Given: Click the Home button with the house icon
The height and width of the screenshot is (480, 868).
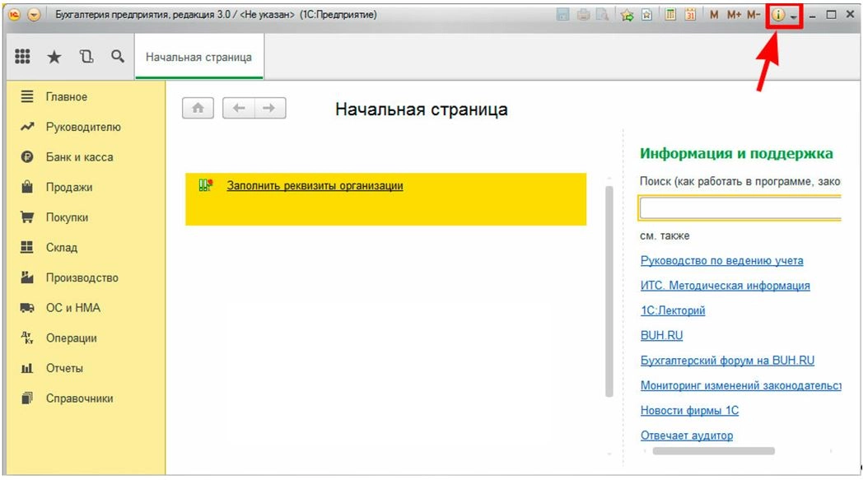Looking at the screenshot, I should tap(198, 108).
